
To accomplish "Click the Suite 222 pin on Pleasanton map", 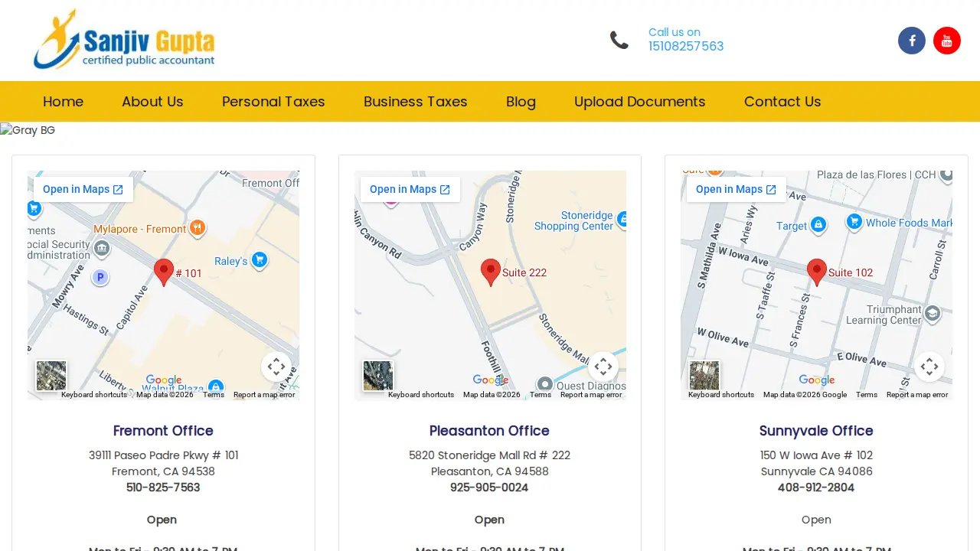I will point(491,272).
